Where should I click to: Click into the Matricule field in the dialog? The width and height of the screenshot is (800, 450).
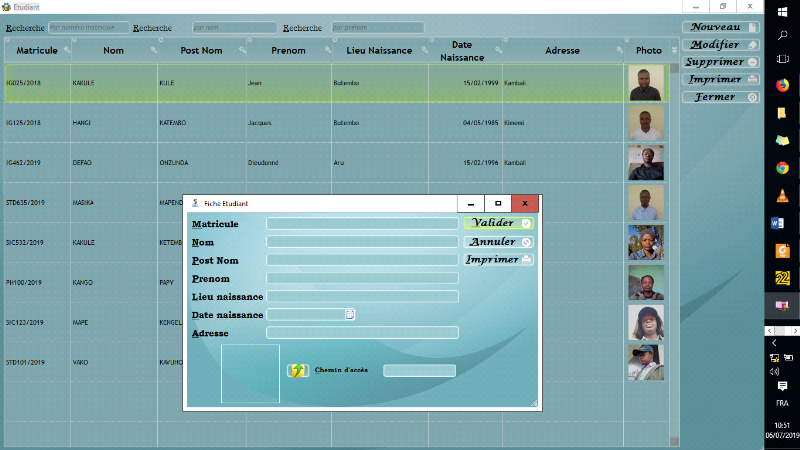click(362, 224)
